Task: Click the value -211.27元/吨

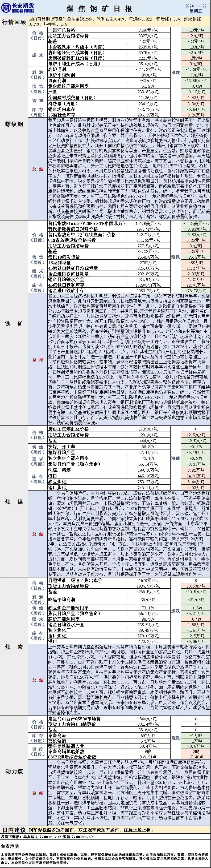Action: click(x=148, y=69)
